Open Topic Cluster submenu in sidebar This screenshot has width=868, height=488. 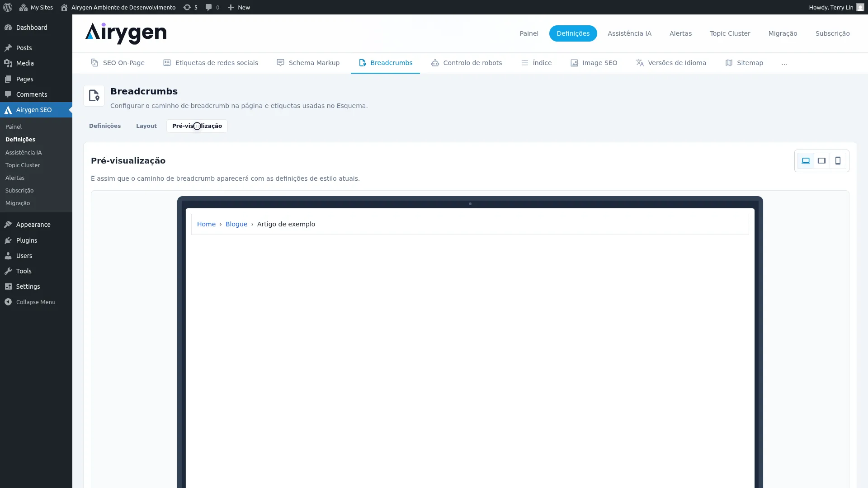(23, 165)
